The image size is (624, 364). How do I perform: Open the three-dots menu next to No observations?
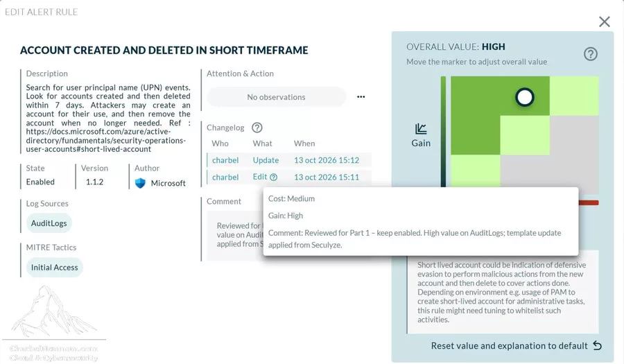point(361,96)
